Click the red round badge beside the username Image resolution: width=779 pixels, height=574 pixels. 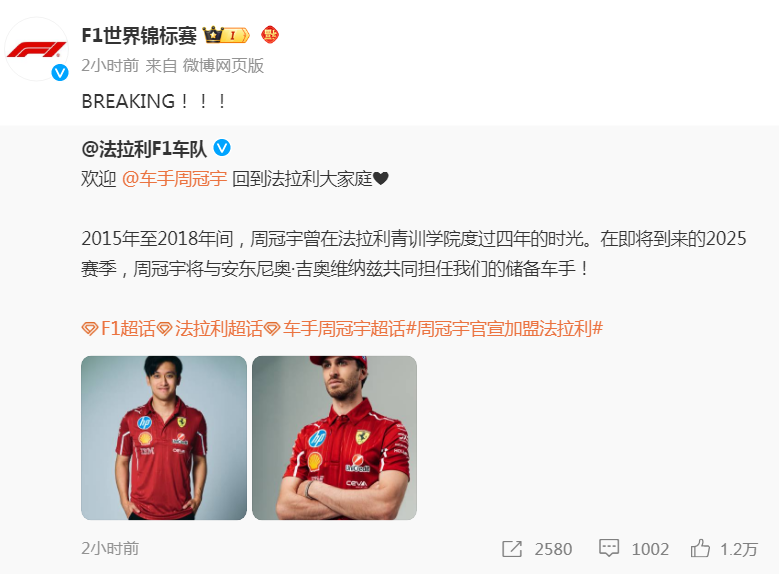[270, 35]
